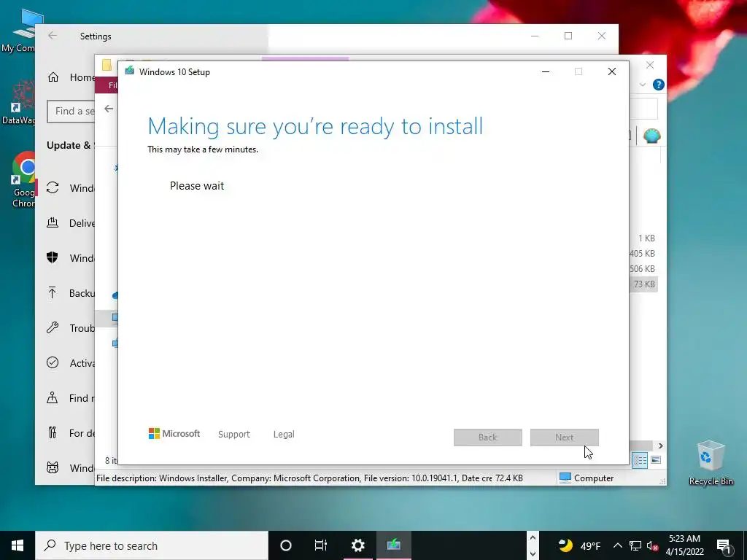This screenshot has width=747, height=560.
Task: Switch to Settings gear taskbar app
Action: 357,545
